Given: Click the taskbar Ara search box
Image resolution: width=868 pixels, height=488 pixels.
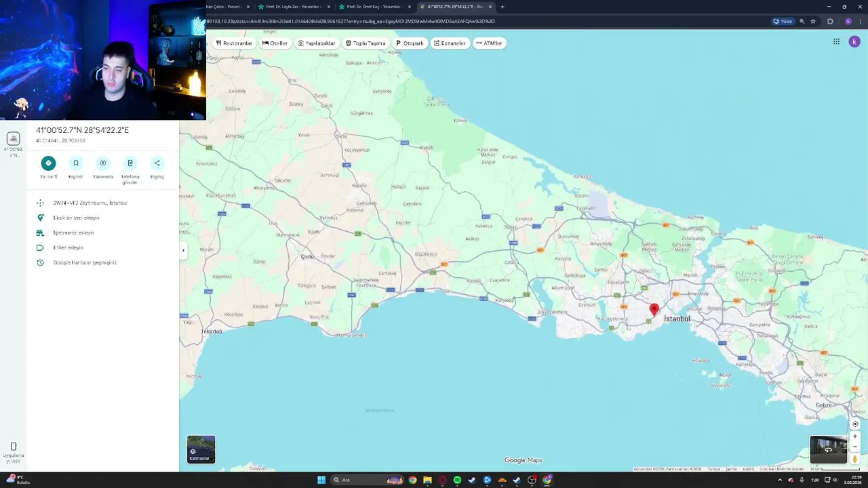Looking at the screenshot, I should (368, 480).
